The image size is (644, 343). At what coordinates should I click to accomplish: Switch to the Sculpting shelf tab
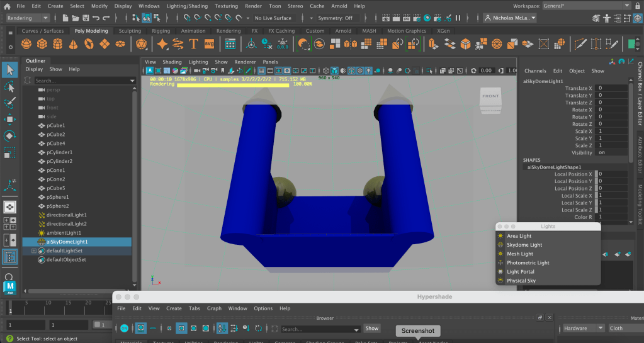pos(130,31)
